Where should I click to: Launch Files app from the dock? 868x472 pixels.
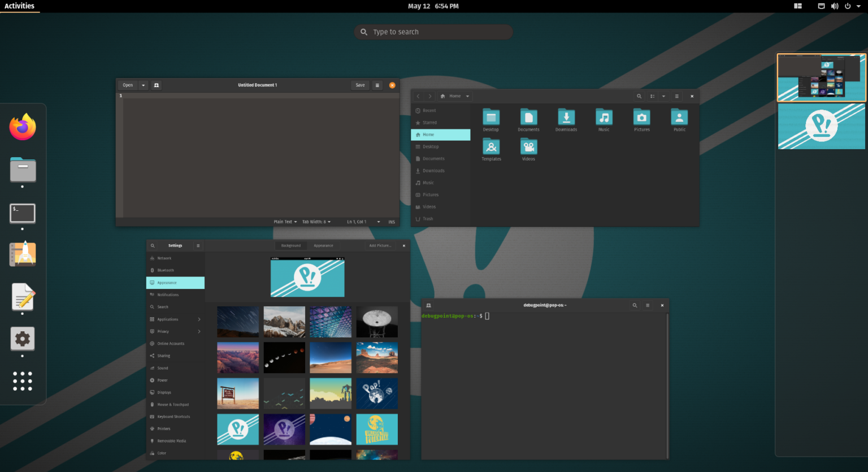click(23, 170)
